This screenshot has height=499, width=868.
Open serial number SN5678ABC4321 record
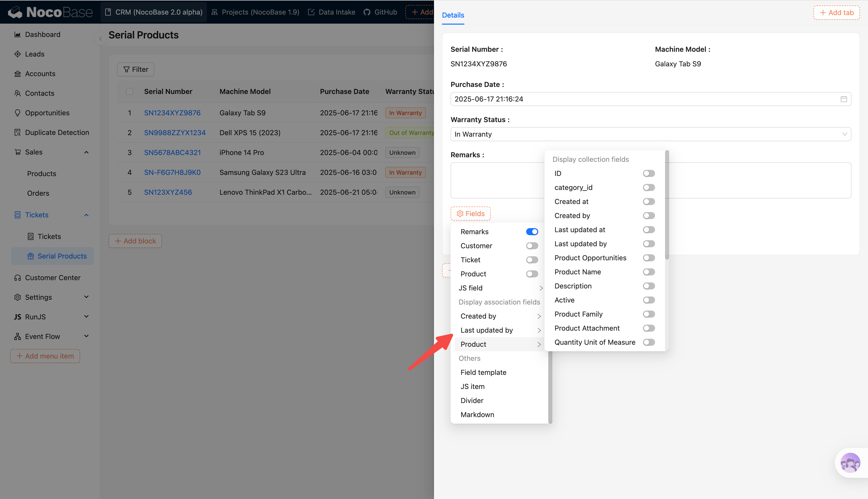point(172,152)
